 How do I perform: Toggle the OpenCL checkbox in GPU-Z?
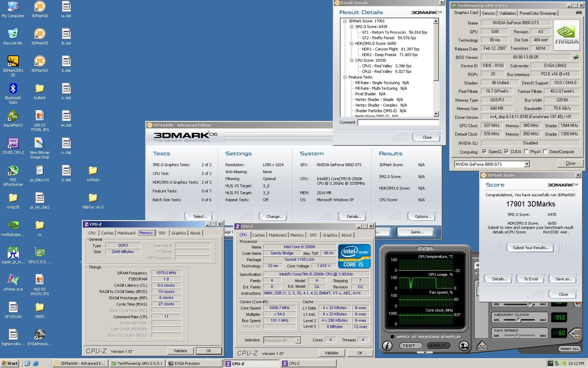484,152
